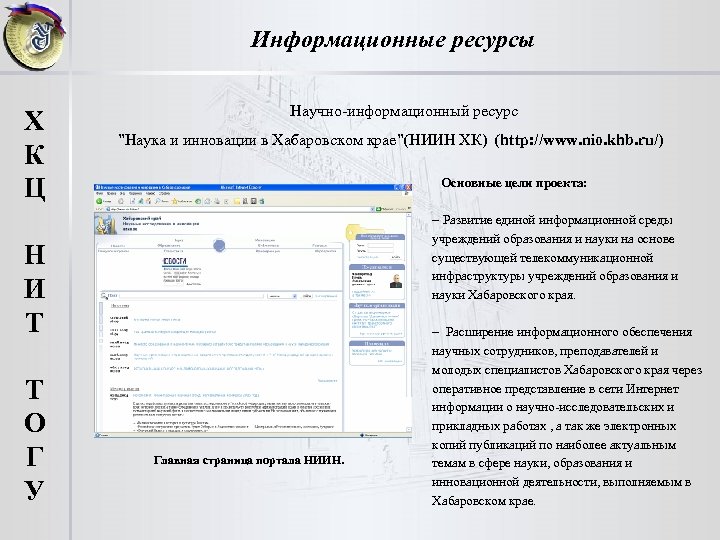
Task: Click the magnifier icon beside the portal search field
Action: [104, 296]
